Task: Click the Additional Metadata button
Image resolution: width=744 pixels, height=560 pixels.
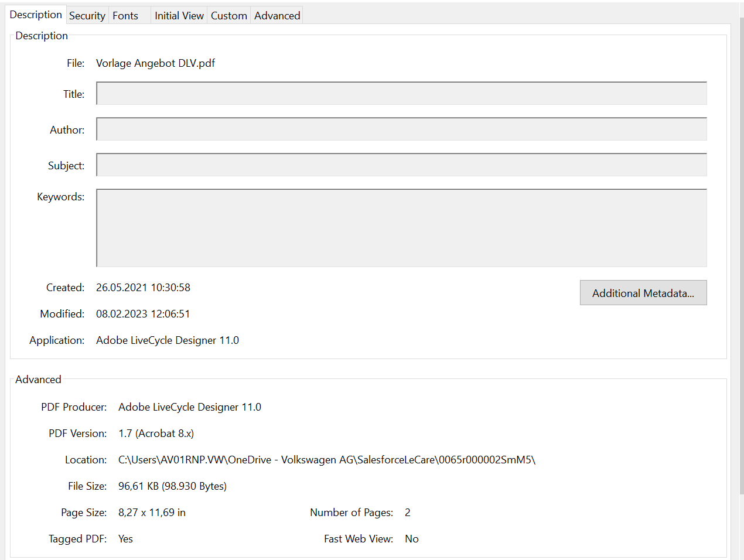Action: [x=643, y=293]
